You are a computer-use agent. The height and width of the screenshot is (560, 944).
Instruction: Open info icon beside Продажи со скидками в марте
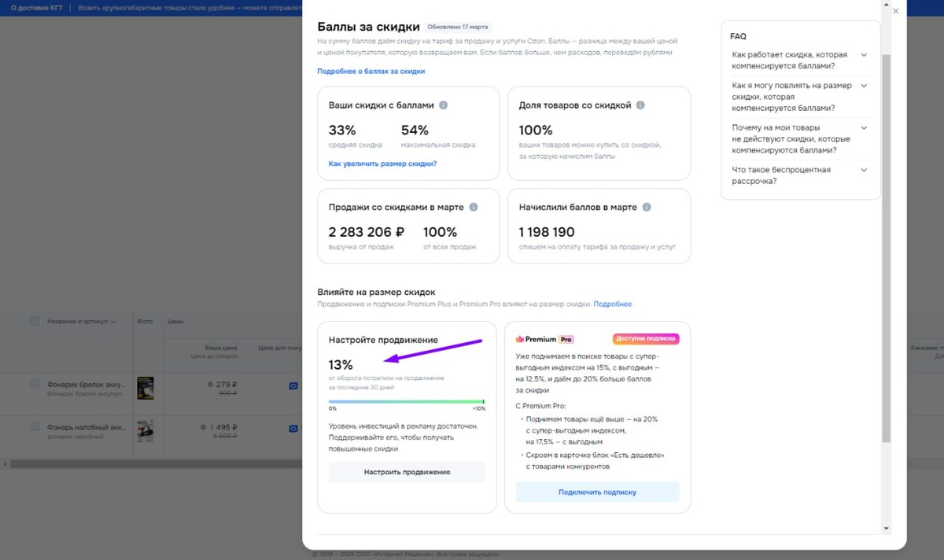(474, 208)
